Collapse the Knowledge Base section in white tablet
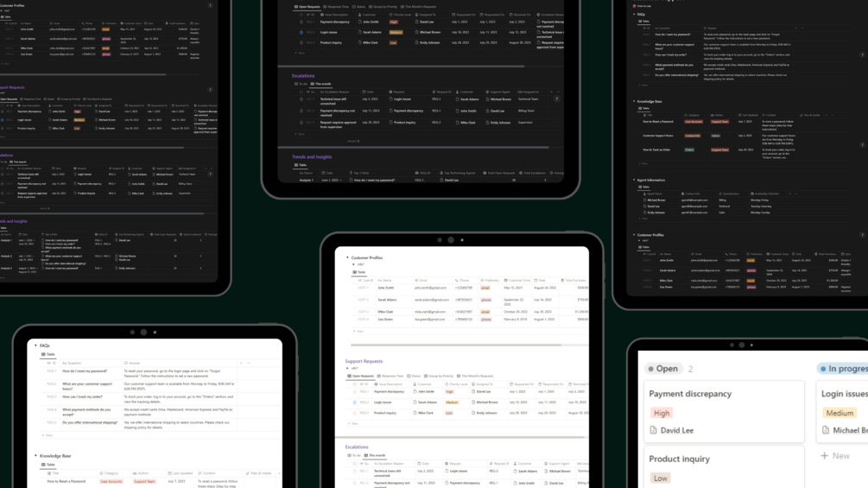868x488 pixels. 36,456
